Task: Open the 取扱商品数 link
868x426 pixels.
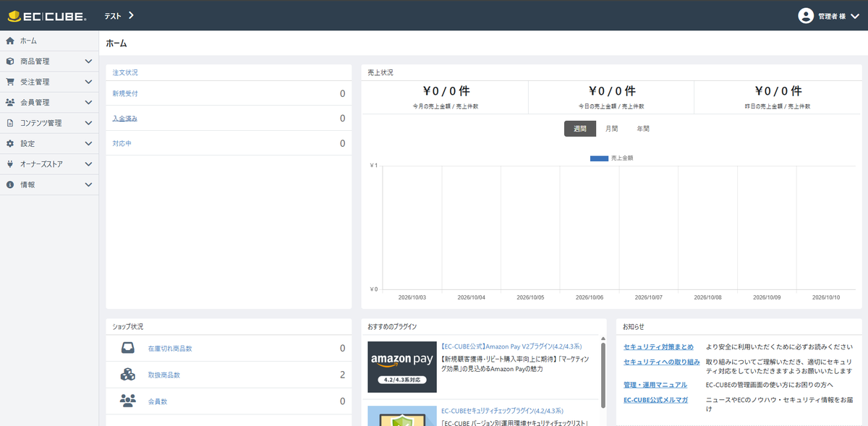Action: [x=164, y=375]
